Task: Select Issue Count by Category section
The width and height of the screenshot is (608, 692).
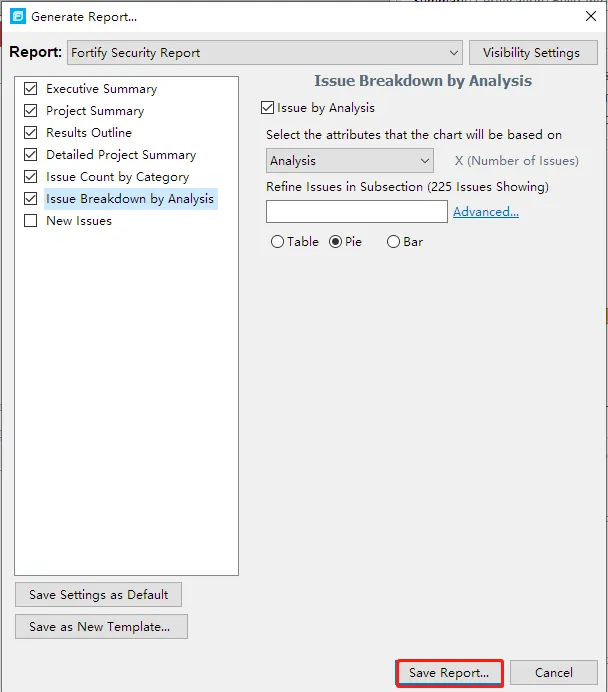Action: click(x=117, y=177)
